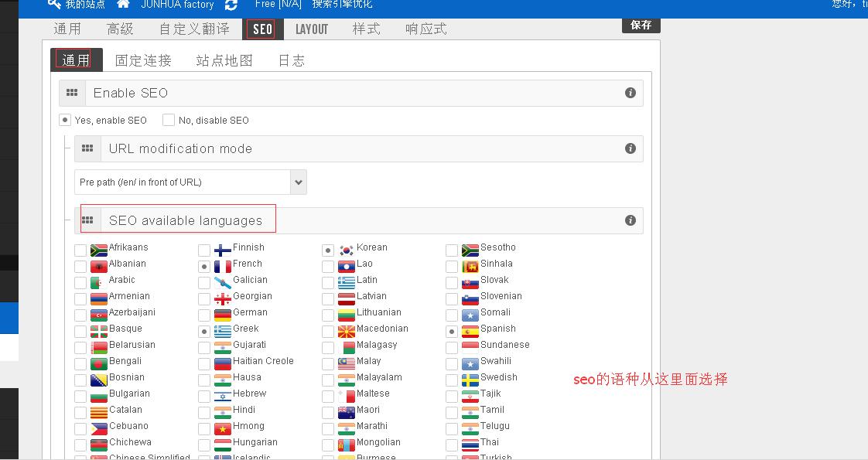The width and height of the screenshot is (868, 460).
Task: Switch to the 高级 tab
Action: (120, 29)
